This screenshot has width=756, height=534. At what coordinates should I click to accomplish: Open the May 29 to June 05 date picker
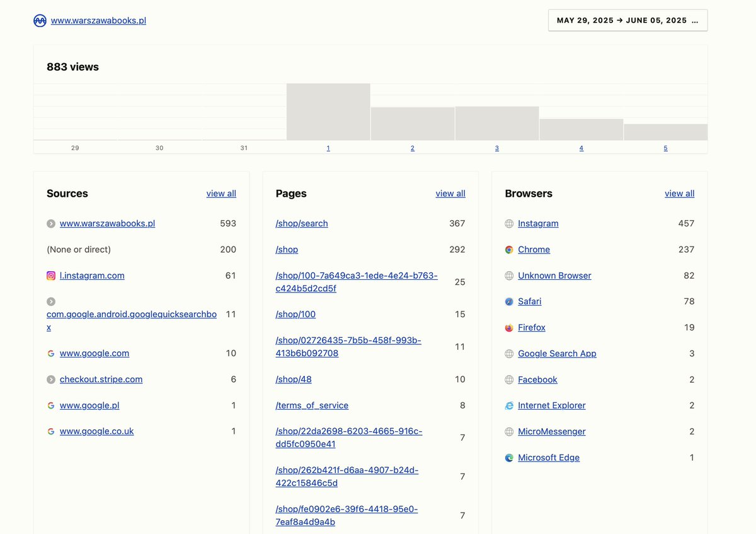(627, 20)
